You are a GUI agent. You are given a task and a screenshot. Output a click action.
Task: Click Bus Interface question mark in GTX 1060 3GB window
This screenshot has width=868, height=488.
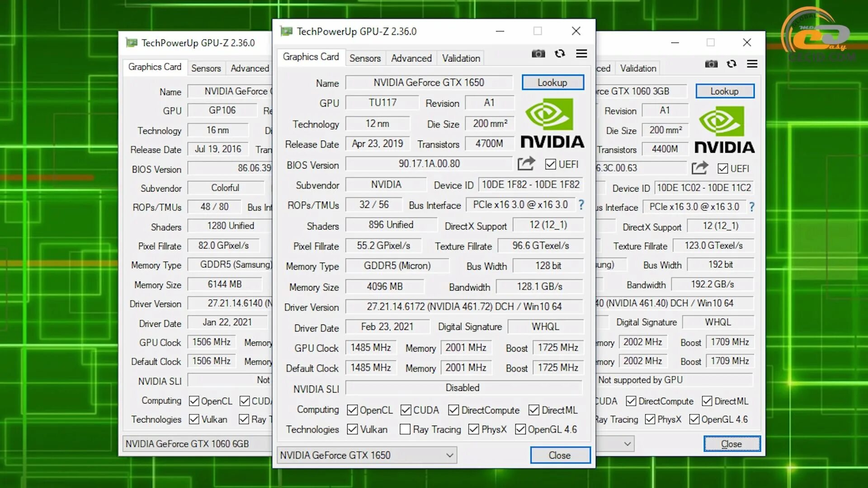(752, 207)
